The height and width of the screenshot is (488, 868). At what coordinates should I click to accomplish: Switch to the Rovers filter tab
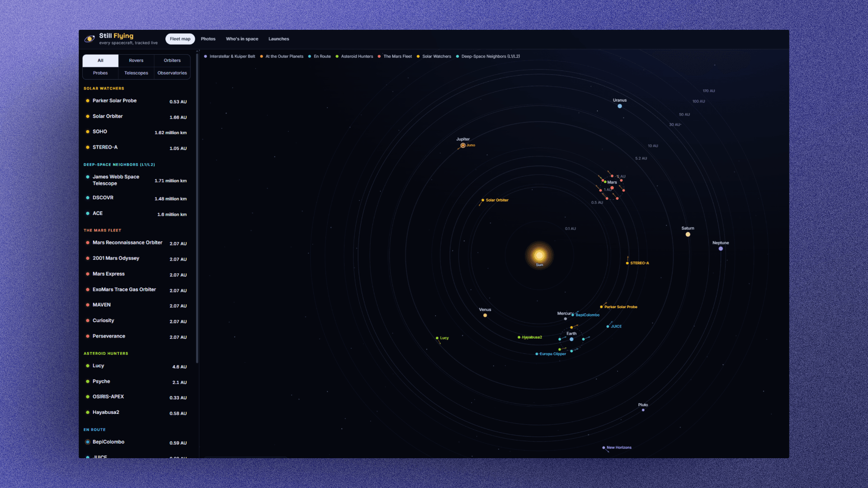(136, 61)
